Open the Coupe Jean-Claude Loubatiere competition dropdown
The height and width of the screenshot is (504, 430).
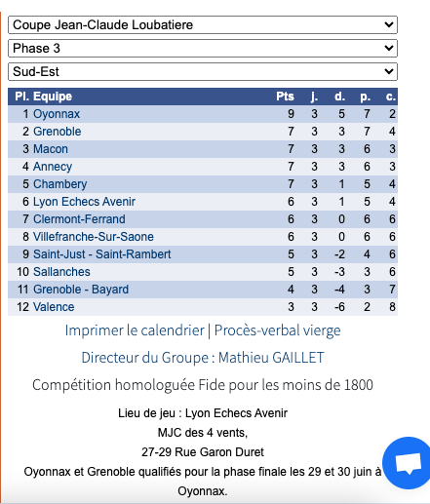[x=203, y=24]
